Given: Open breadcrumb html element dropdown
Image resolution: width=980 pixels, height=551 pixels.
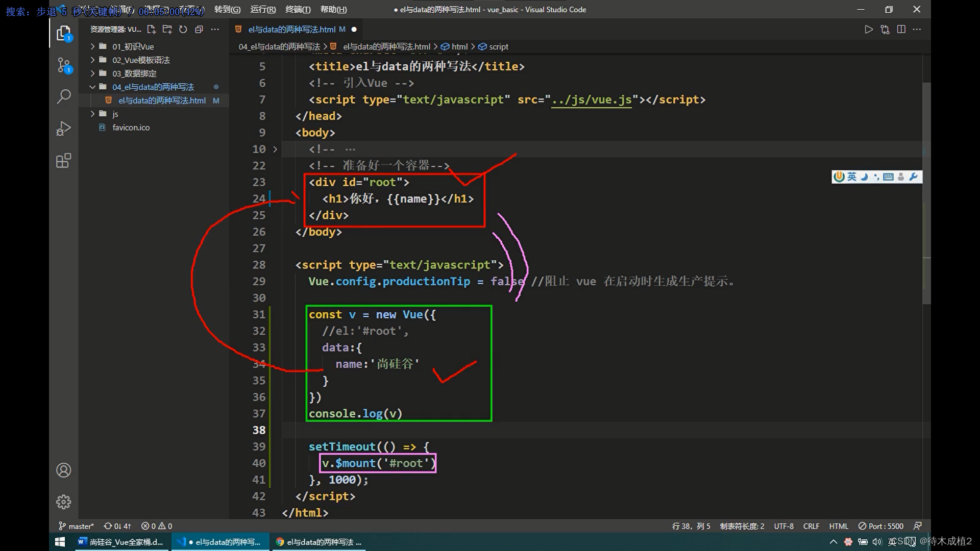Looking at the screenshot, I should point(455,46).
